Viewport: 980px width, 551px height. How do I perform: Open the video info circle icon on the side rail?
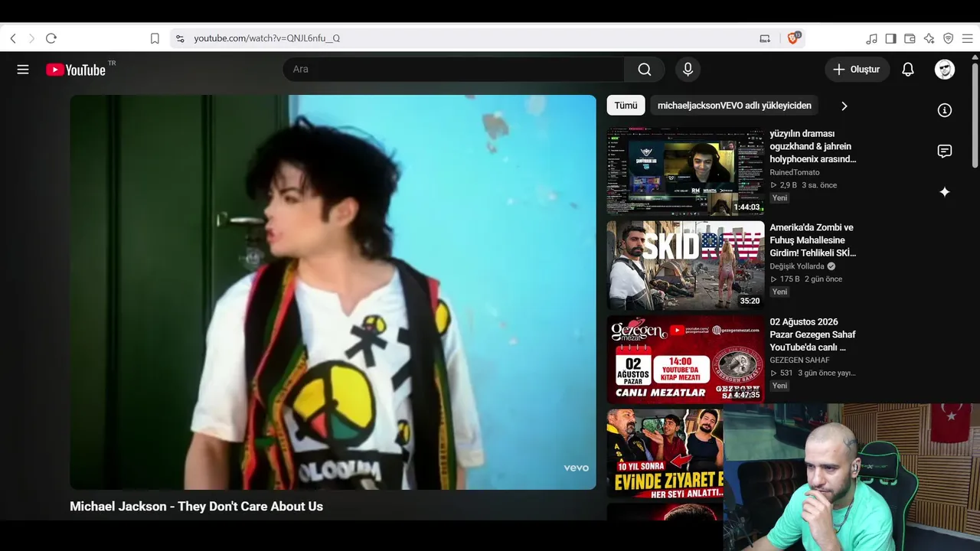[945, 110]
